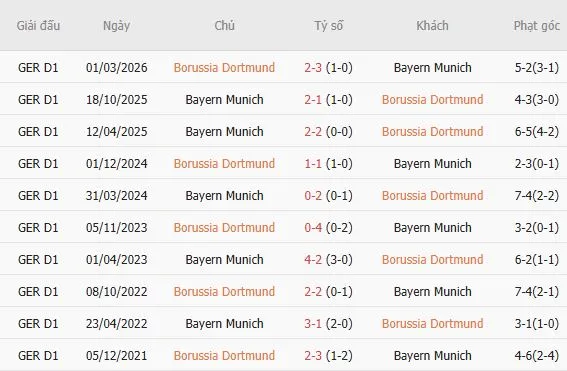Open Borussia Dortmund away team on 18/10/2025
The width and height of the screenshot is (567, 371).
pos(432,99)
